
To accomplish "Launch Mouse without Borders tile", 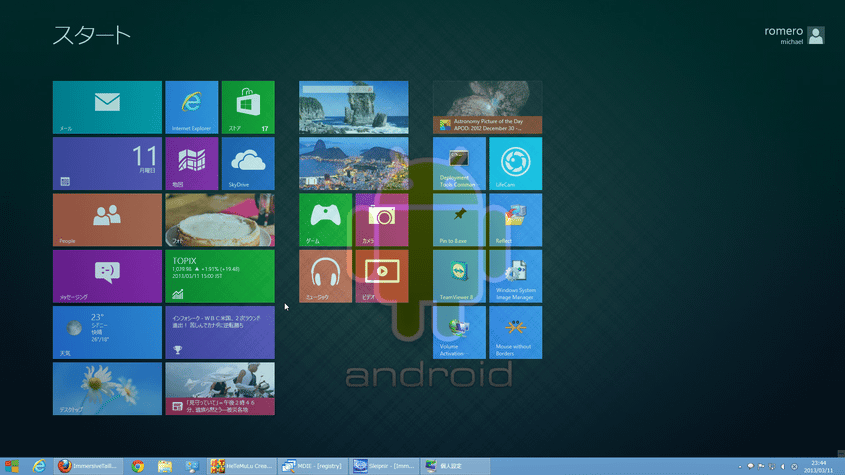I will pos(516,333).
